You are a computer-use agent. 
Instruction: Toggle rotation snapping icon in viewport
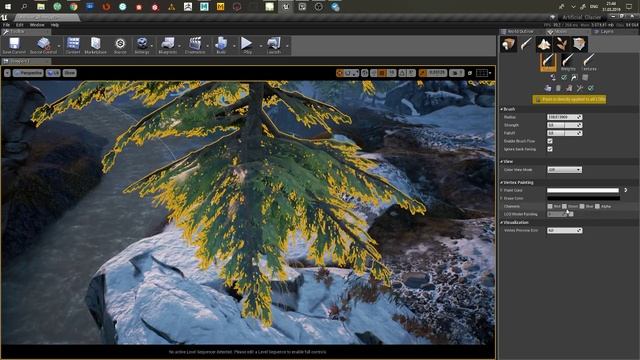[402, 73]
